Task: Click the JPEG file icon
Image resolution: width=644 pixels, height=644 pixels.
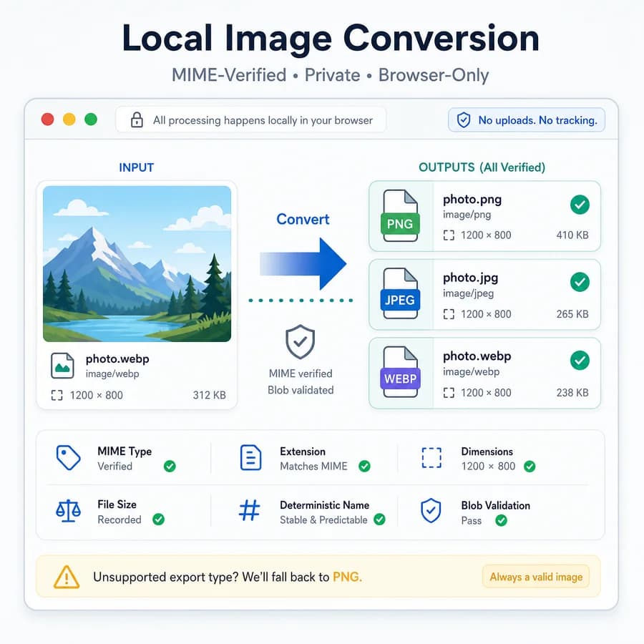Action: point(401,293)
